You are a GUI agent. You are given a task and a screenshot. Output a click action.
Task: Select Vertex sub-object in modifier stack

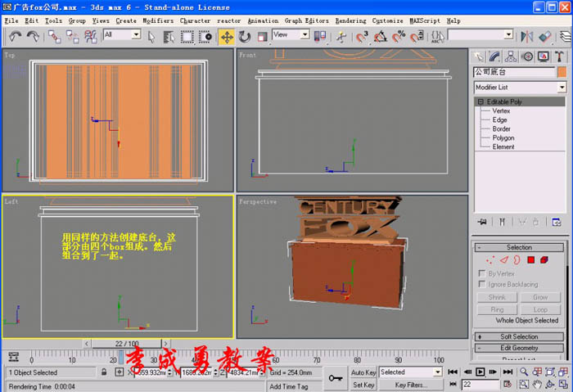pos(501,110)
